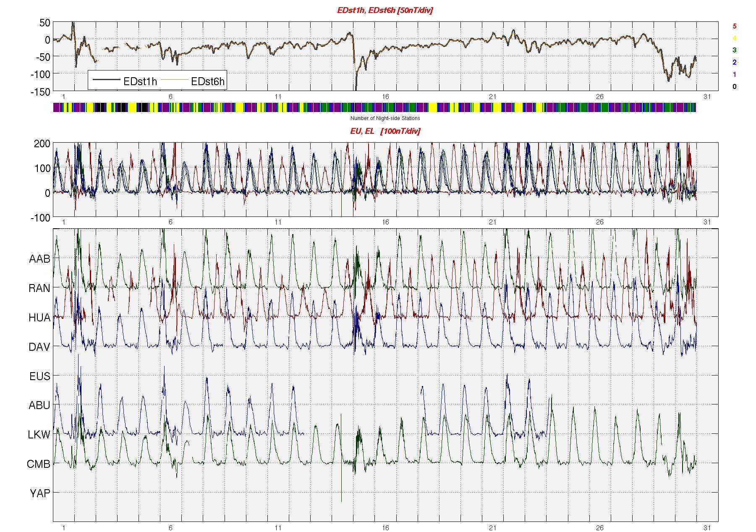Viewport: 756px width, 532px height.
Task: Click the 'EDst1h, EDst6h [50nT/div]' plot title
Action: (x=385, y=10)
